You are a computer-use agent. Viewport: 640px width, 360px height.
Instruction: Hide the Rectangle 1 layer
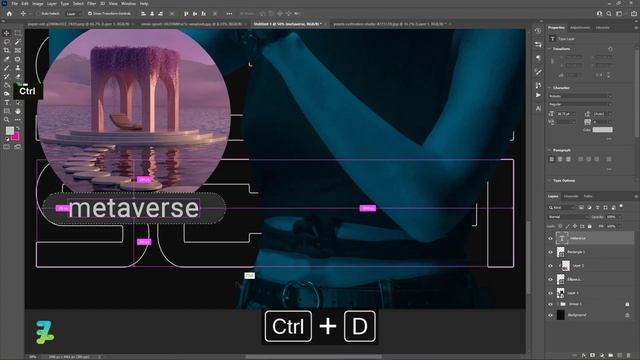tap(550, 252)
